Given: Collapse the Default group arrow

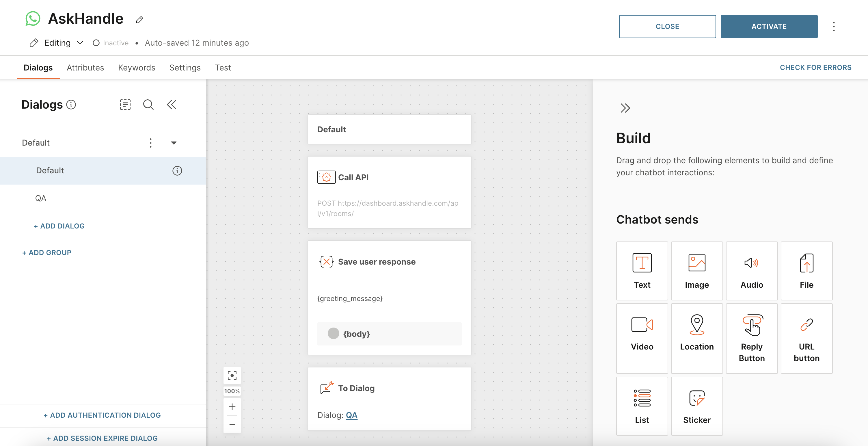Looking at the screenshot, I should [174, 143].
